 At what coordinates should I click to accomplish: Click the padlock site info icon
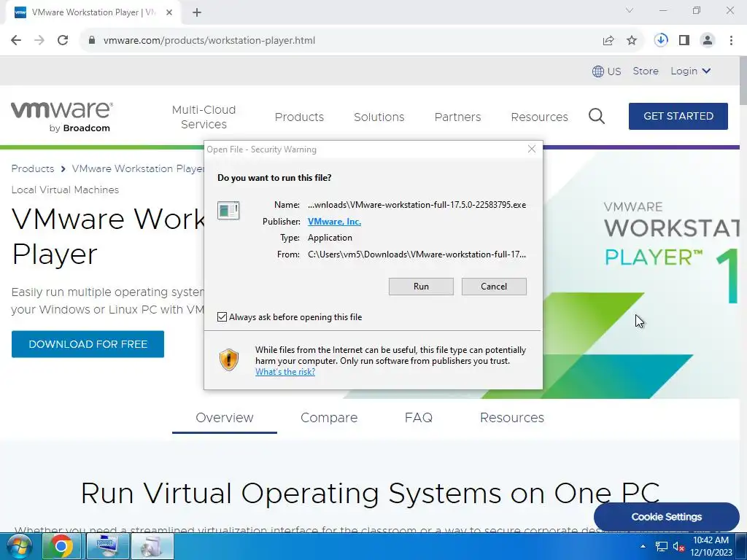[92, 41]
